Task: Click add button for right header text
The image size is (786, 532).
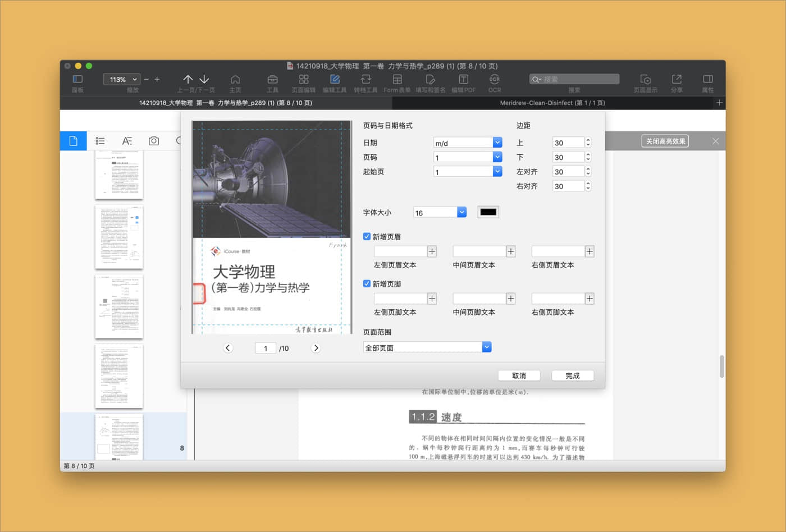Action: coord(589,251)
